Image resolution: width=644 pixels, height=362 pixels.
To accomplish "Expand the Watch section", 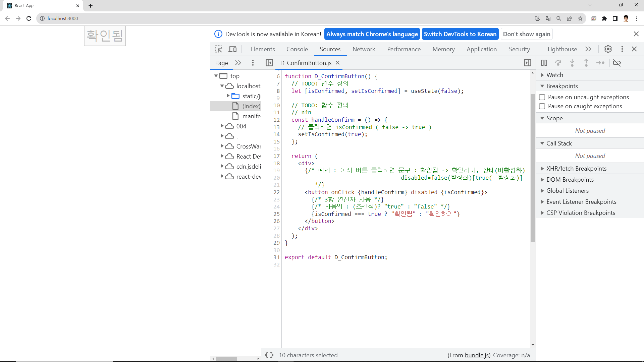I will [554, 75].
